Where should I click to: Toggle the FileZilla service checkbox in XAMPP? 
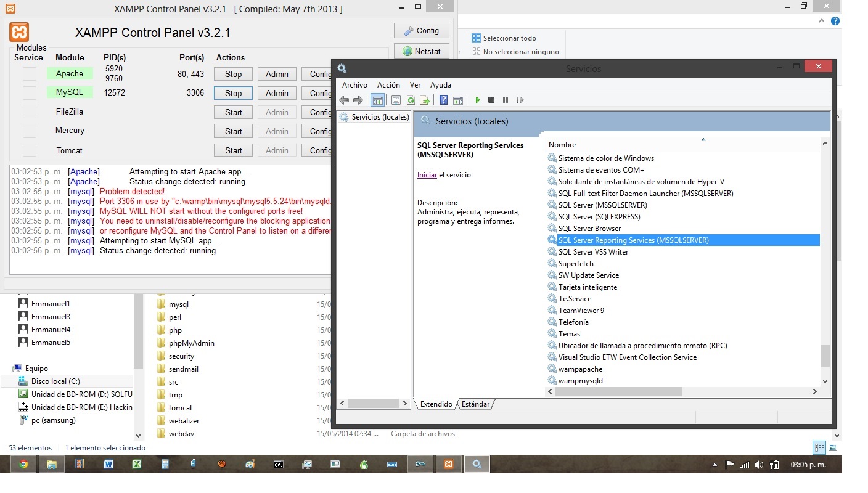pyautogui.click(x=30, y=112)
